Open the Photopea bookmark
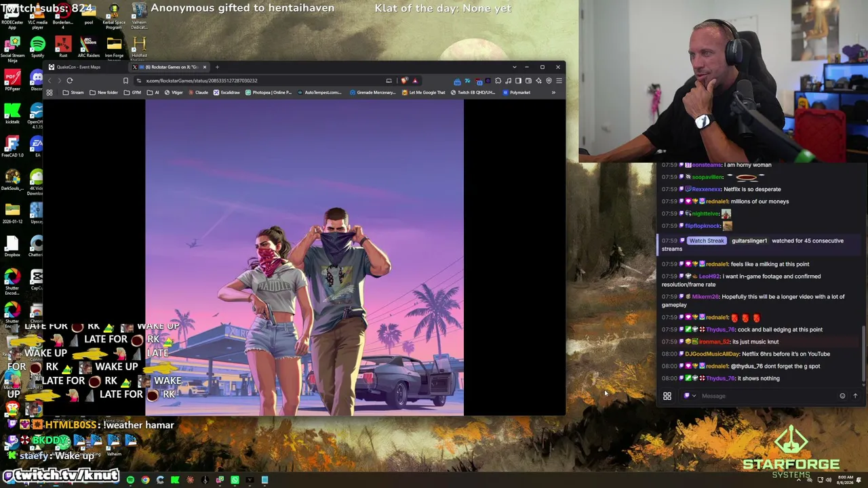 coord(269,92)
